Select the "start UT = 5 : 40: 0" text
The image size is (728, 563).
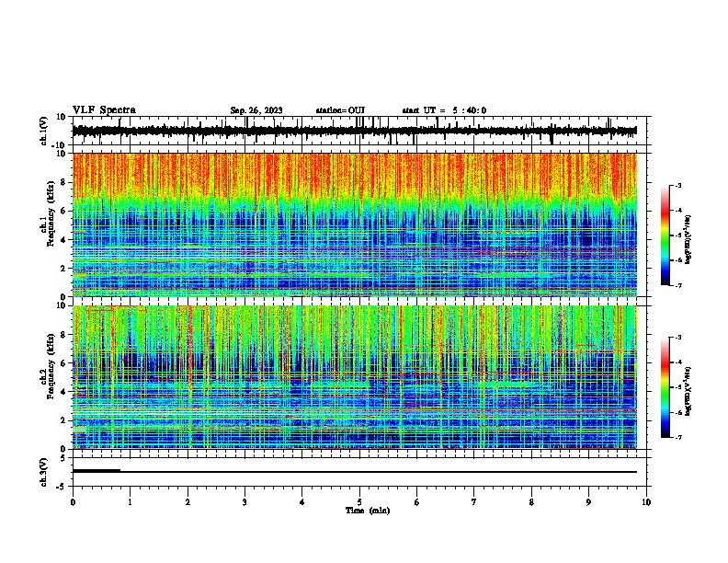[x=444, y=110]
